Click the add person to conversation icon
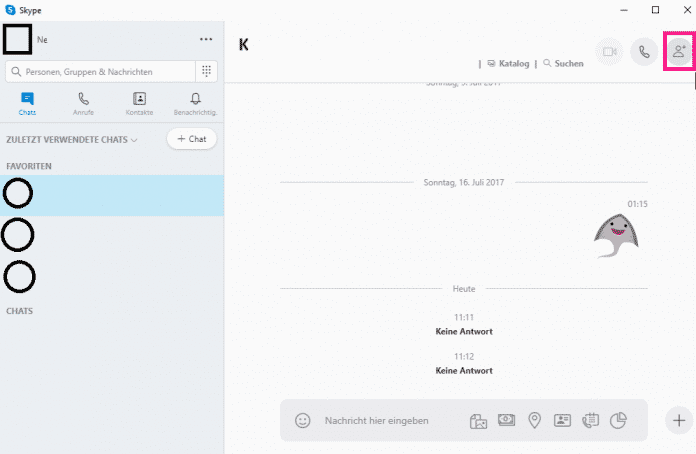The height and width of the screenshot is (454, 696). click(679, 52)
